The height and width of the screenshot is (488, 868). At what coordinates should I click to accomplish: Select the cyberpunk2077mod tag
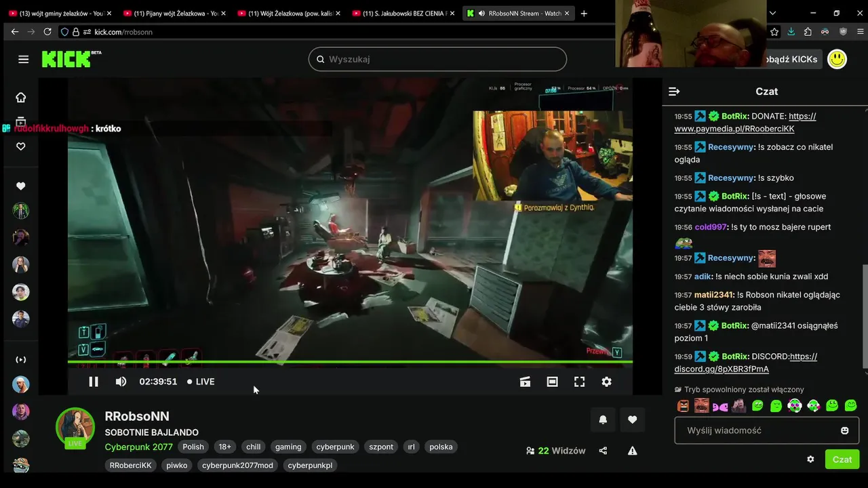(237, 466)
